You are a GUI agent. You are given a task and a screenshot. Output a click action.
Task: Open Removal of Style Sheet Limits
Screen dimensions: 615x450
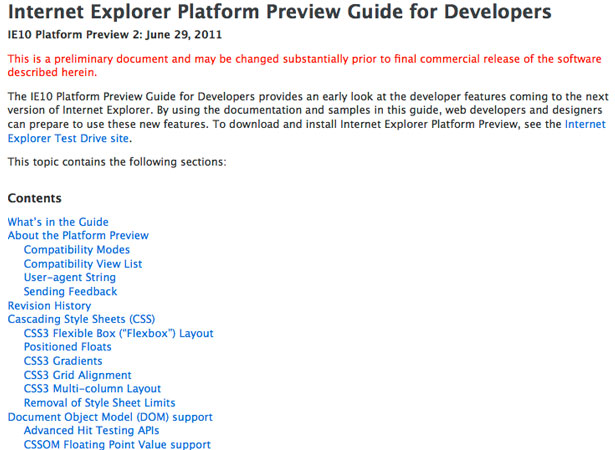click(100, 403)
